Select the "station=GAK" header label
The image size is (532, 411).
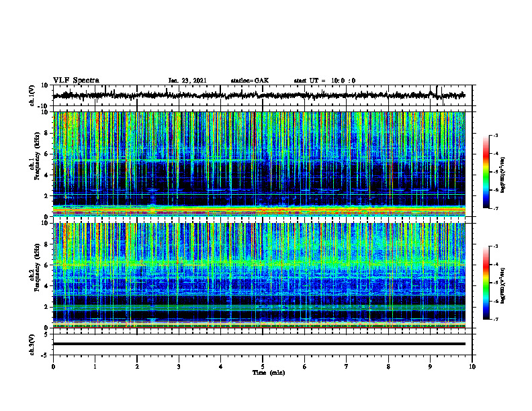(250, 81)
